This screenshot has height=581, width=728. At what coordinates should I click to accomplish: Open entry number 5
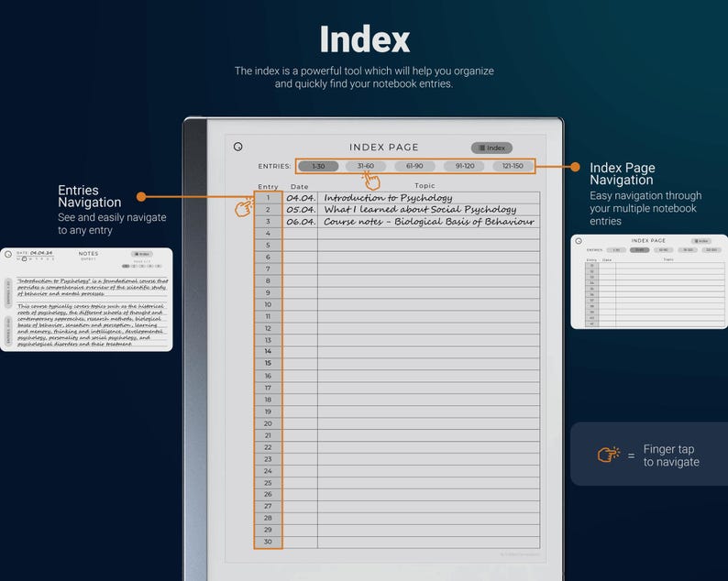pyautogui.click(x=268, y=245)
